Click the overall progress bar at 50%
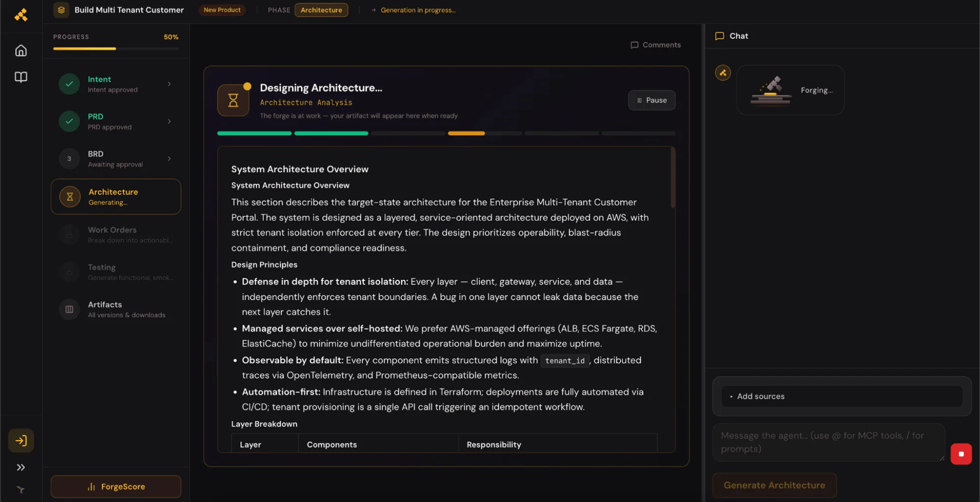This screenshot has width=980, height=502. [x=116, y=49]
